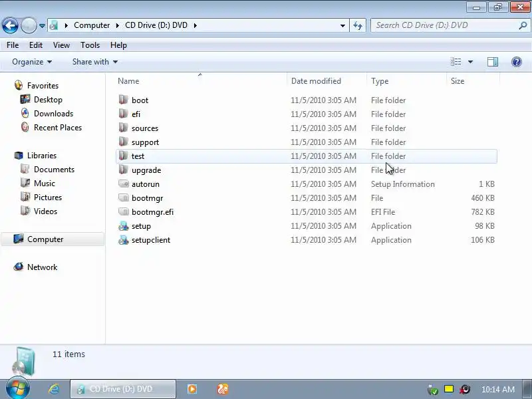Click CD Drive (D:) DVD breadcrumb
This screenshot has width=532, height=399.
pos(156,25)
